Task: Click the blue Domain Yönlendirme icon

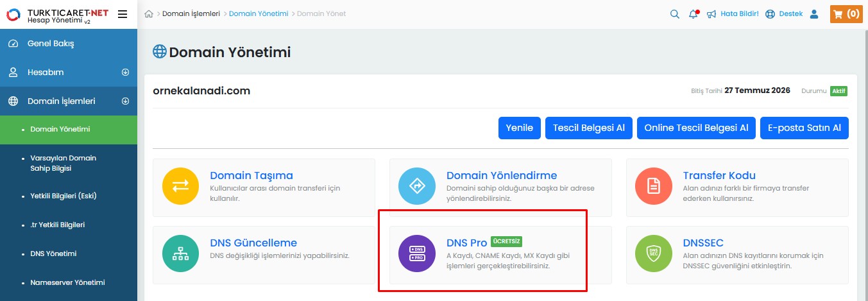Action: point(417,186)
